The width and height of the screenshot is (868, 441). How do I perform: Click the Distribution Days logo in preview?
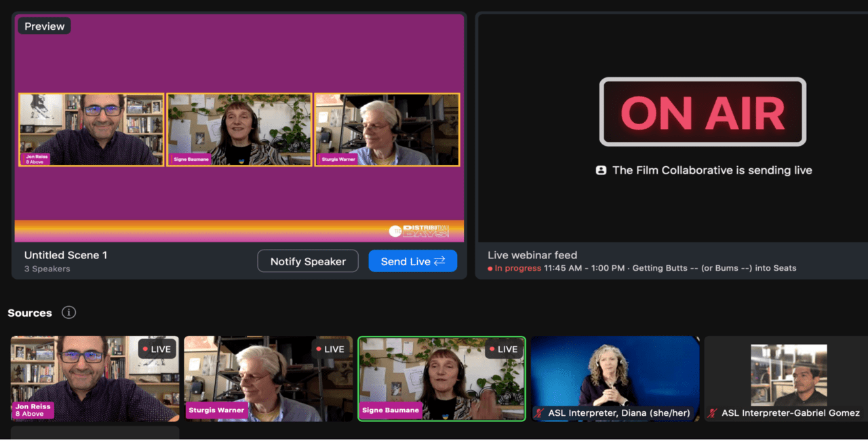point(419,231)
